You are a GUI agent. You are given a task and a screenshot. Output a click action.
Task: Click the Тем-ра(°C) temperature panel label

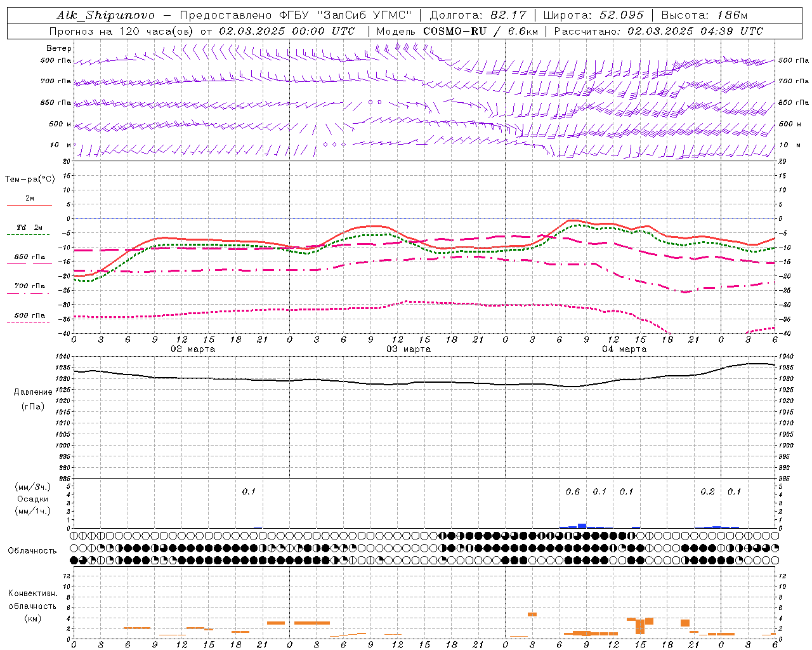click(x=30, y=180)
